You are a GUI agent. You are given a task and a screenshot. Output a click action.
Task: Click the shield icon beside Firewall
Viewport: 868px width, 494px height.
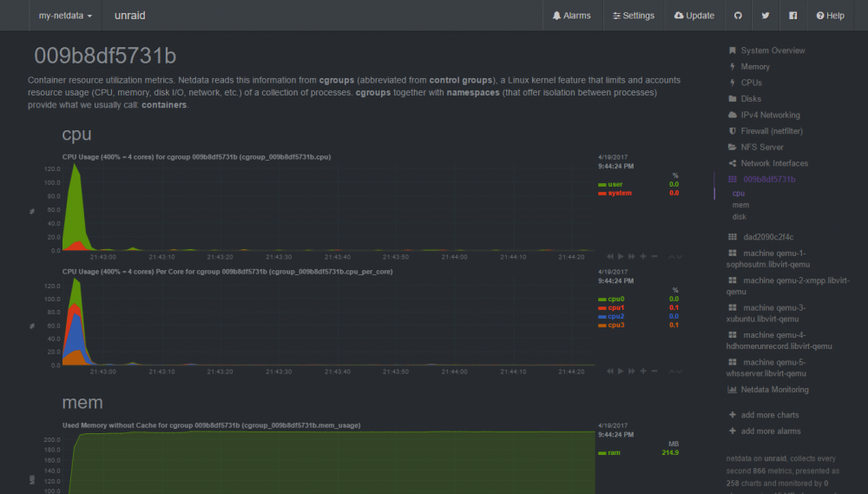pos(733,131)
